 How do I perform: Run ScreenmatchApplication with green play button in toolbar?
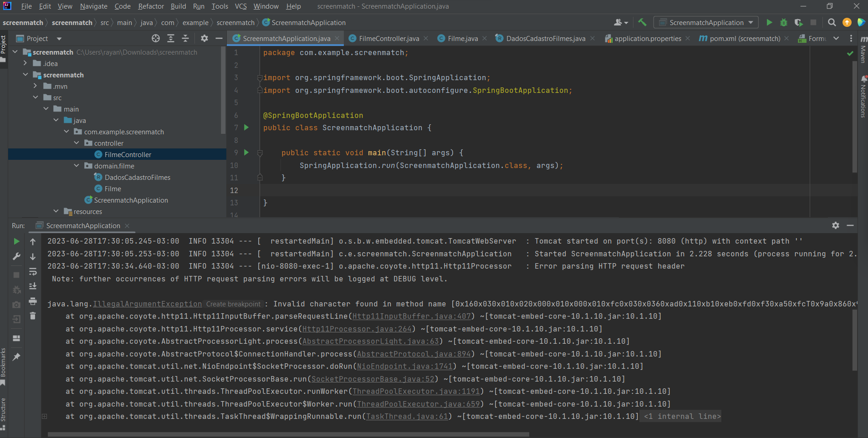[769, 22]
